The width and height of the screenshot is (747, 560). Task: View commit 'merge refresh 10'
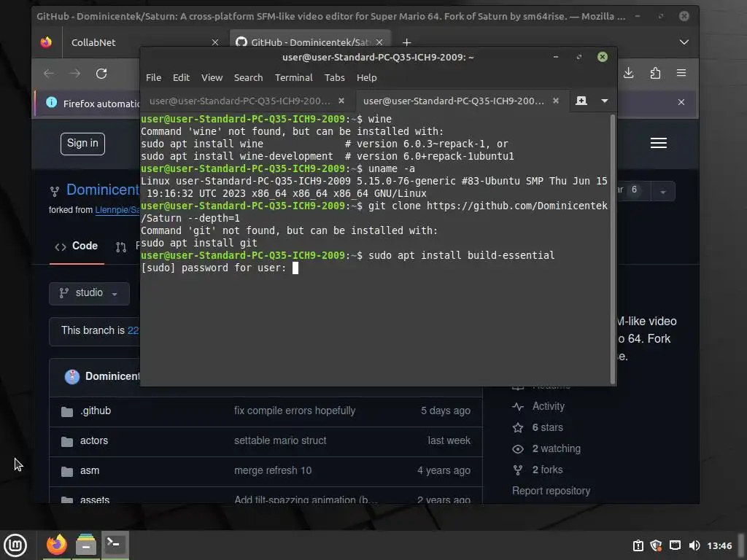click(273, 471)
